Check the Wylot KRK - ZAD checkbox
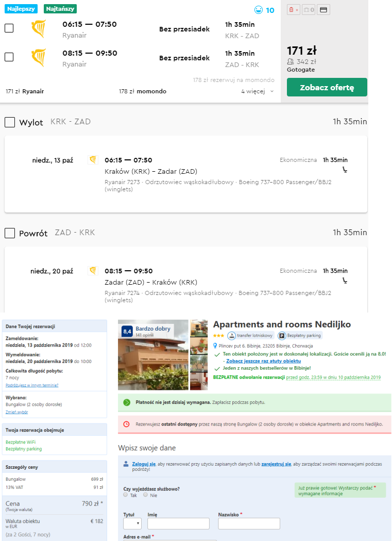This screenshot has height=541, width=392. [x=10, y=122]
